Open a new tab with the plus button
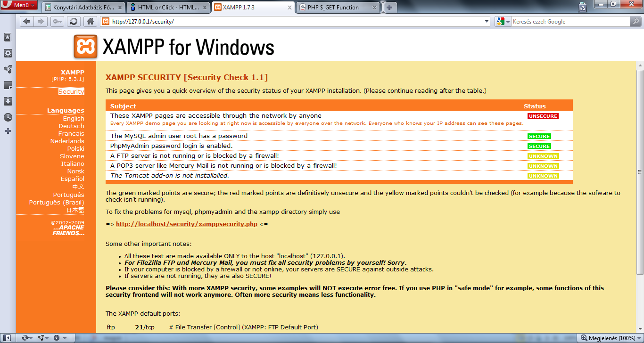This screenshot has width=644, height=343. pos(389,8)
